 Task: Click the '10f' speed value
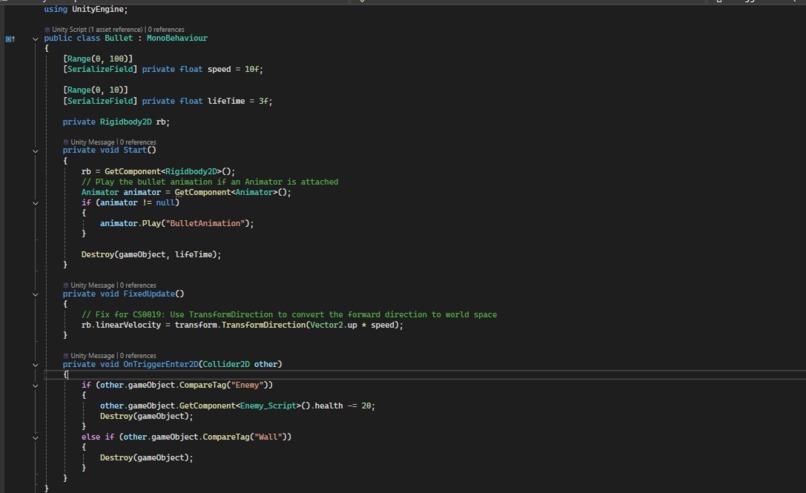(x=251, y=69)
